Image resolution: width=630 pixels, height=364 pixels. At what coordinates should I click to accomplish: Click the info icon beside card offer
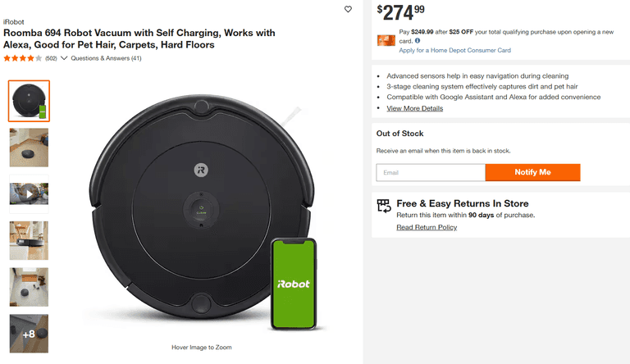click(418, 40)
